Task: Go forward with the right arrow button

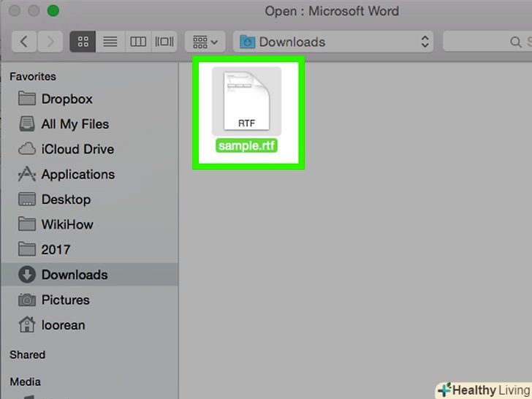Action: tap(50, 42)
